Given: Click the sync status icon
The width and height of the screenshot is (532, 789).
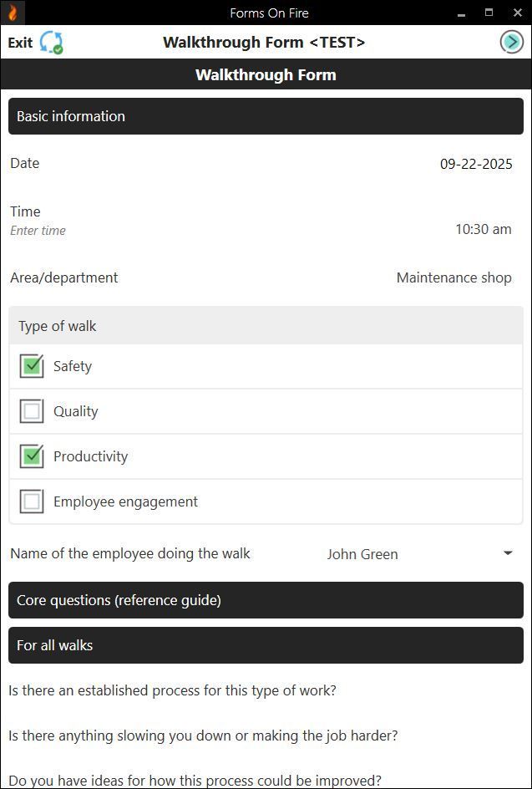Looking at the screenshot, I should pos(52,43).
